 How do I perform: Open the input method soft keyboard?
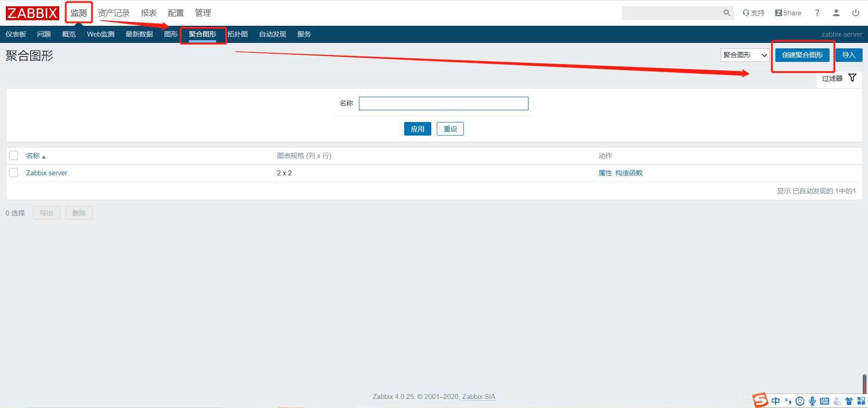tap(825, 401)
